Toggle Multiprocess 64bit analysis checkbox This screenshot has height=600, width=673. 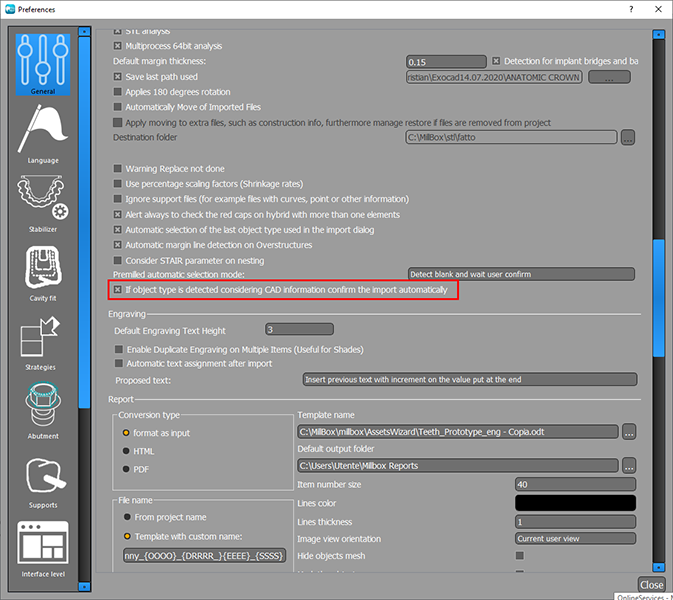point(117,45)
